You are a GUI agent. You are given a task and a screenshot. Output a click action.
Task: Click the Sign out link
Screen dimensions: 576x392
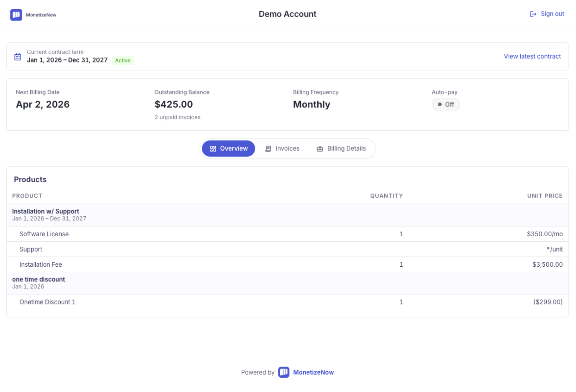tap(547, 14)
